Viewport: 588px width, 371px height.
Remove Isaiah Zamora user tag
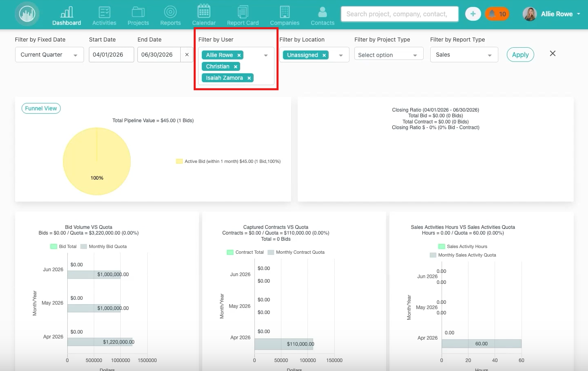(249, 78)
